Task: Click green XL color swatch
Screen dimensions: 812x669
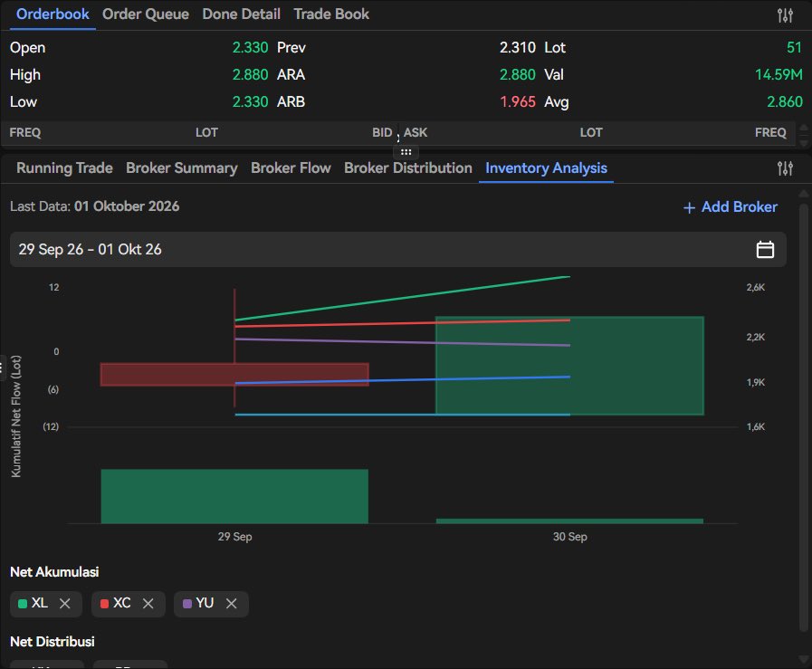Action: [x=23, y=604]
